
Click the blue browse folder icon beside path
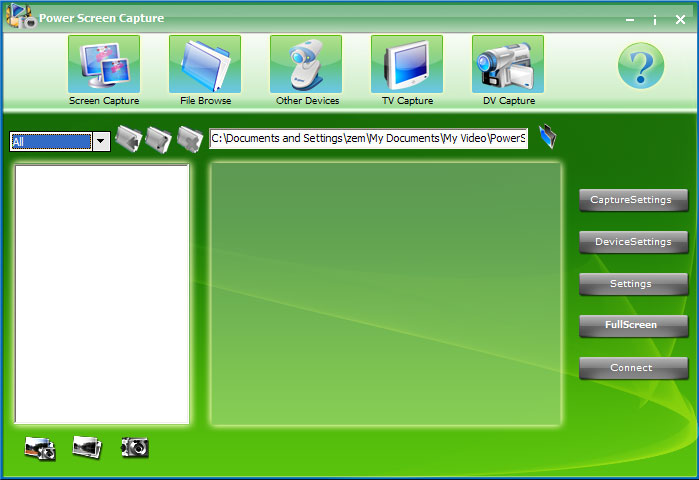pos(547,137)
